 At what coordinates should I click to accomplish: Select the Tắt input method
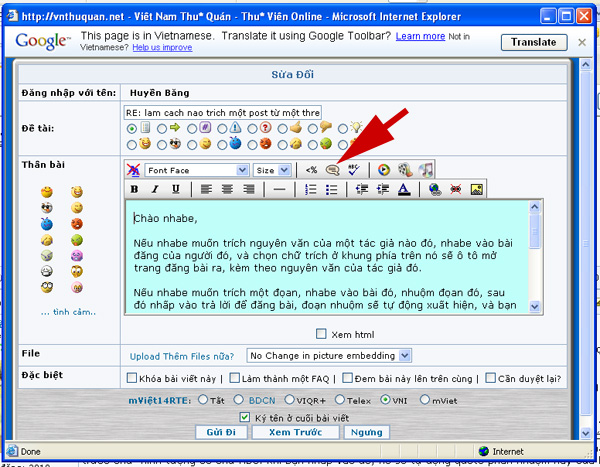coord(203,400)
